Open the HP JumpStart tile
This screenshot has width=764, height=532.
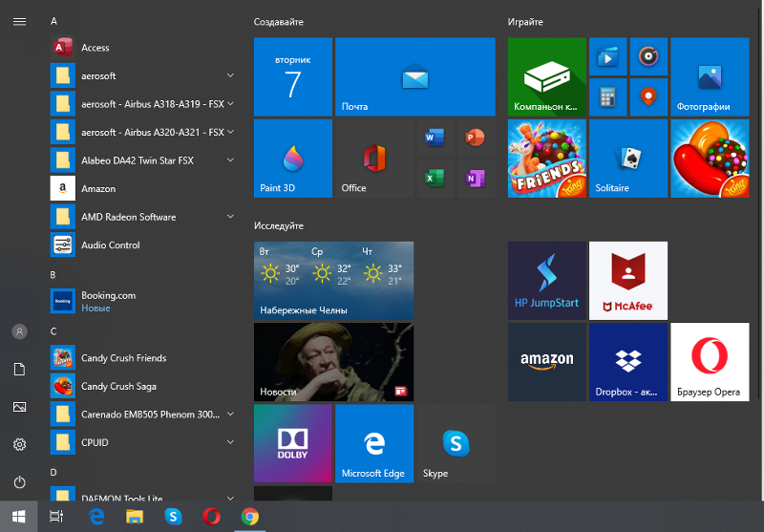tap(546, 280)
